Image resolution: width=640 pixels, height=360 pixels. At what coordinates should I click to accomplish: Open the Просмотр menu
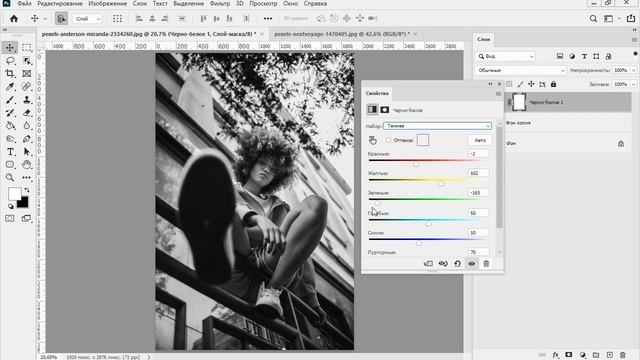[x=263, y=3]
